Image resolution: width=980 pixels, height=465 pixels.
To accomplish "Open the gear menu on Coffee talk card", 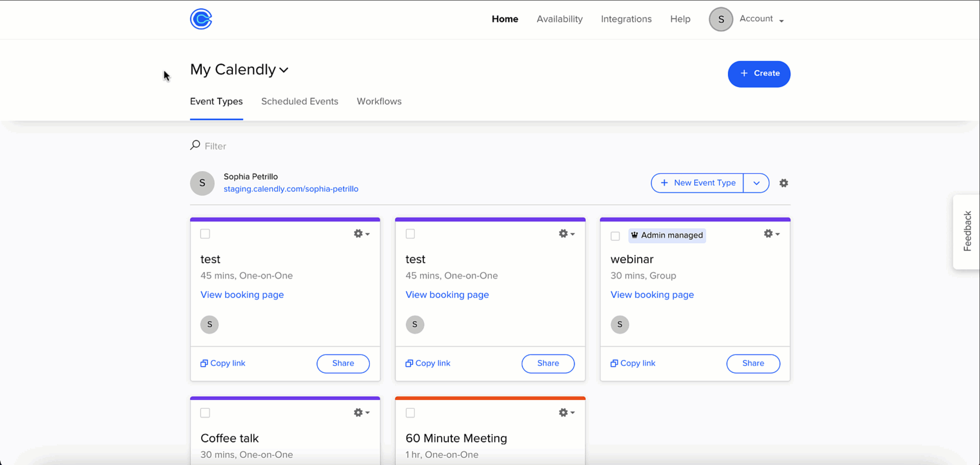I will pos(361,412).
